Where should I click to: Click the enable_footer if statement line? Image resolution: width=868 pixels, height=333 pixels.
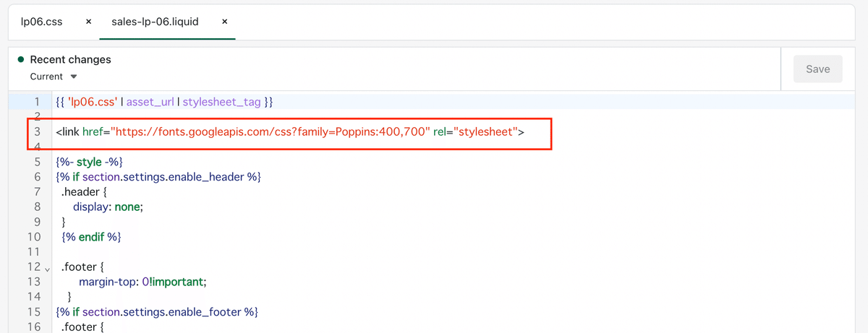point(156,312)
